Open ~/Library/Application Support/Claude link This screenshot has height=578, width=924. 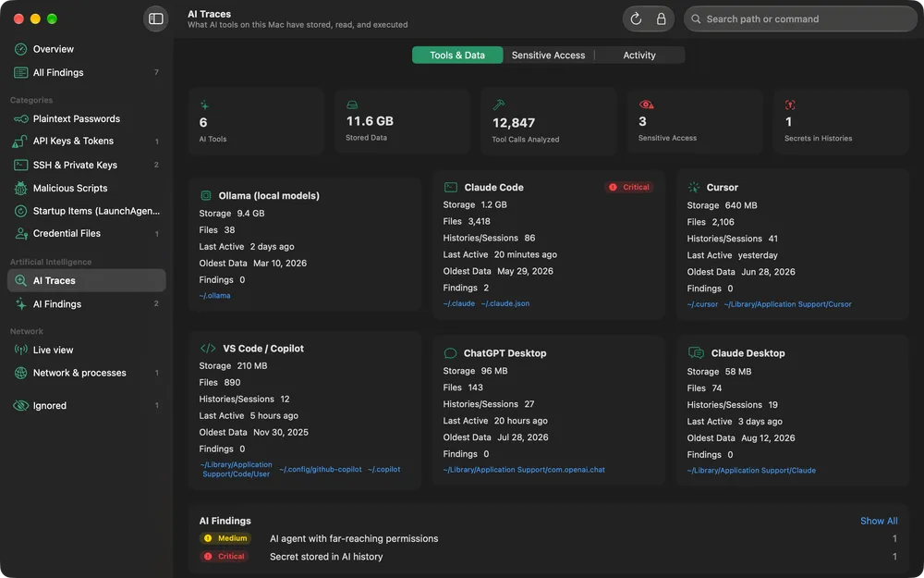pos(751,471)
